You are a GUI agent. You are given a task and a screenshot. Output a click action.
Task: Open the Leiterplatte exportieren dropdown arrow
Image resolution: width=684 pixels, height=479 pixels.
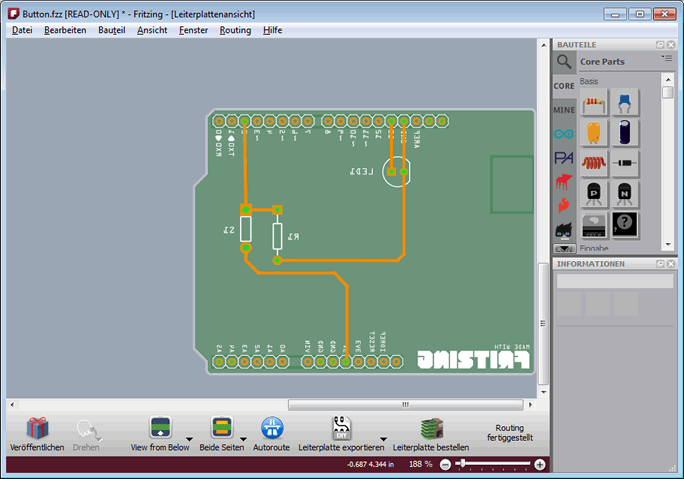(x=384, y=438)
